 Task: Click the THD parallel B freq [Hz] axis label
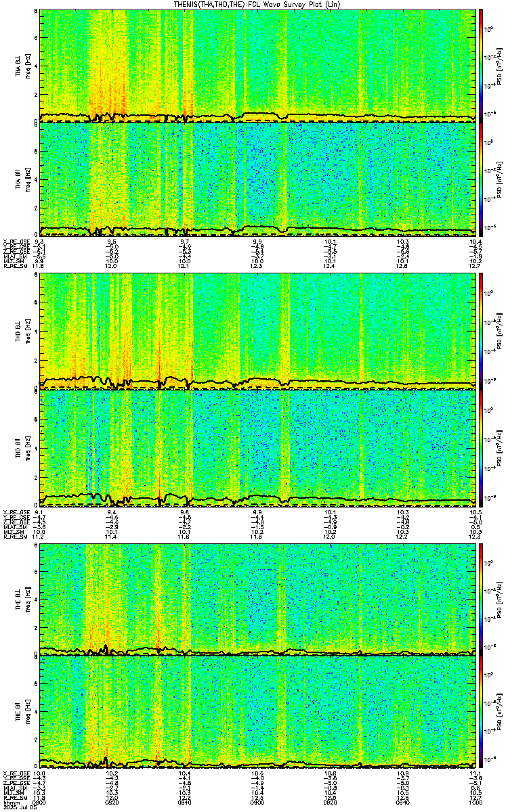(x=28, y=449)
